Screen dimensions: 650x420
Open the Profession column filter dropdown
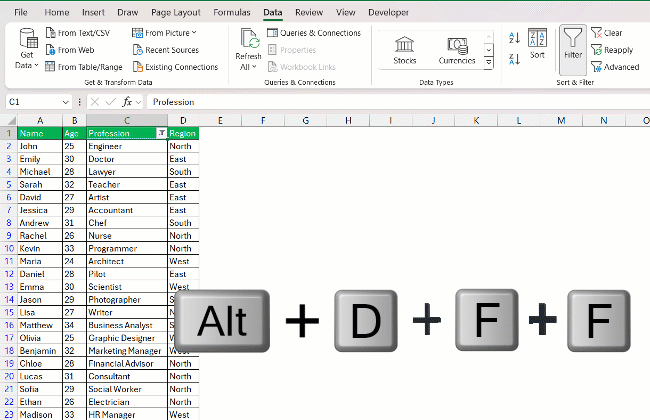click(162, 133)
